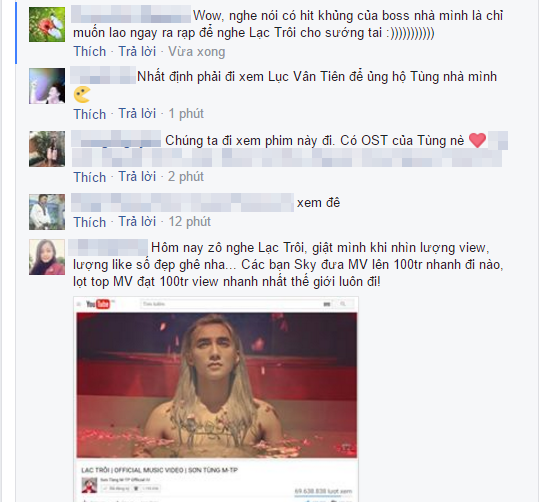Open the avatar next to the 'Hôm nay zô nghe' comment
Viewport: 552px width, 502px height.
(47, 257)
